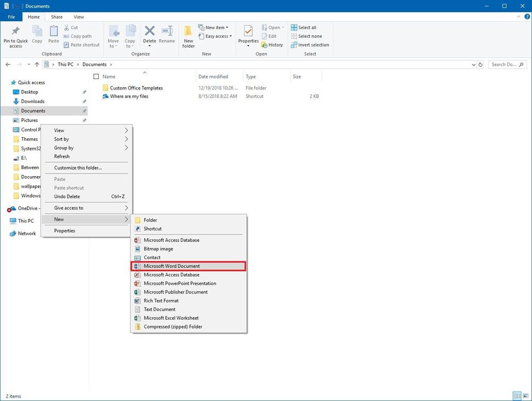Check the select-all checkbox beside Name column
Screen dimensions: 532x401
coord(96,76)
